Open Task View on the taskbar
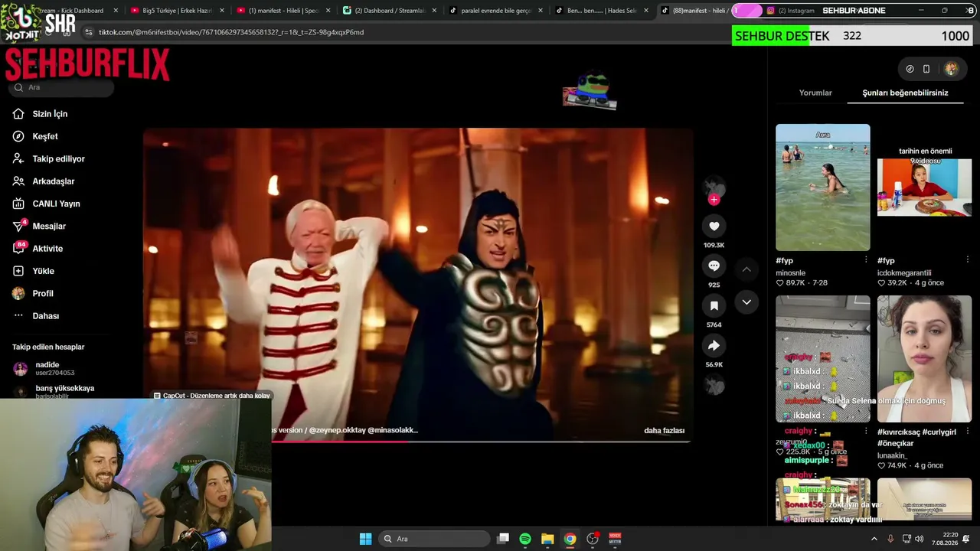Viewport: 980px width, 551px height. coord(503,539)
